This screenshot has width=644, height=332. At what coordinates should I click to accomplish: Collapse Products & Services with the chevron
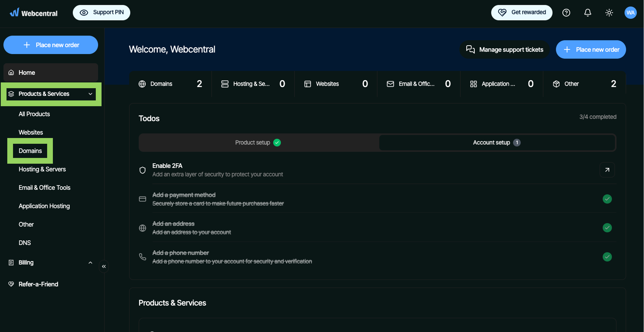tap(90, 94)
